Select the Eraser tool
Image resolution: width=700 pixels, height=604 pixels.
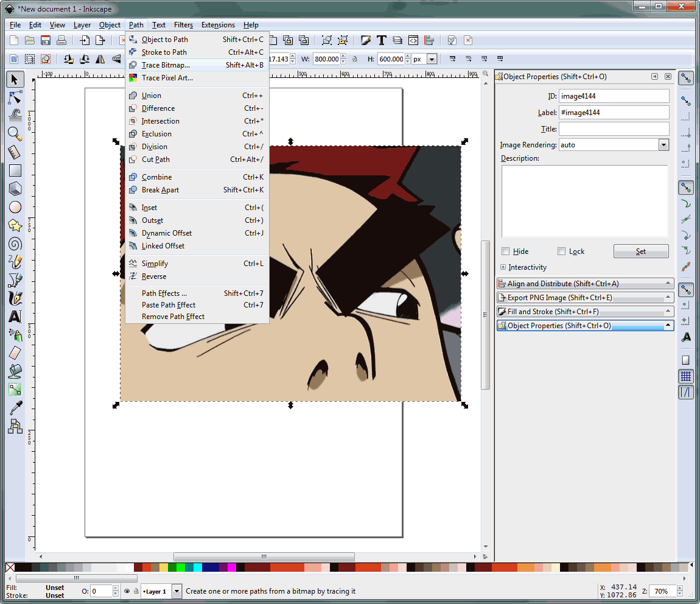coord(15,353)
